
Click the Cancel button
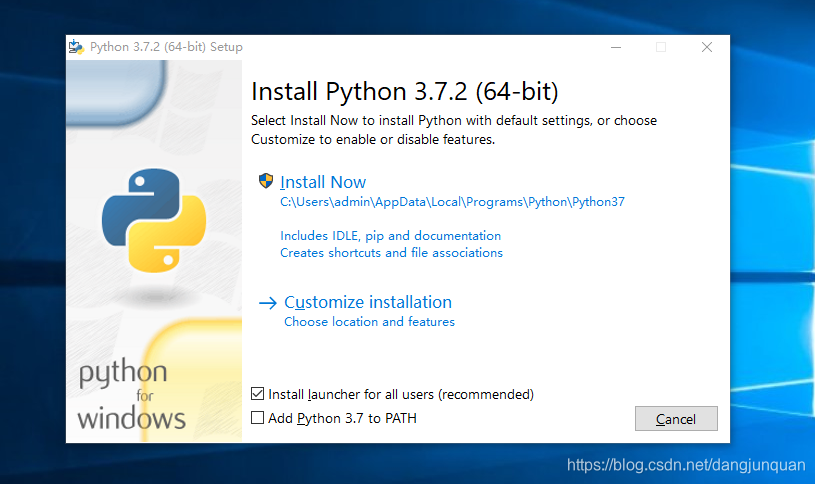tap(676, 418)
